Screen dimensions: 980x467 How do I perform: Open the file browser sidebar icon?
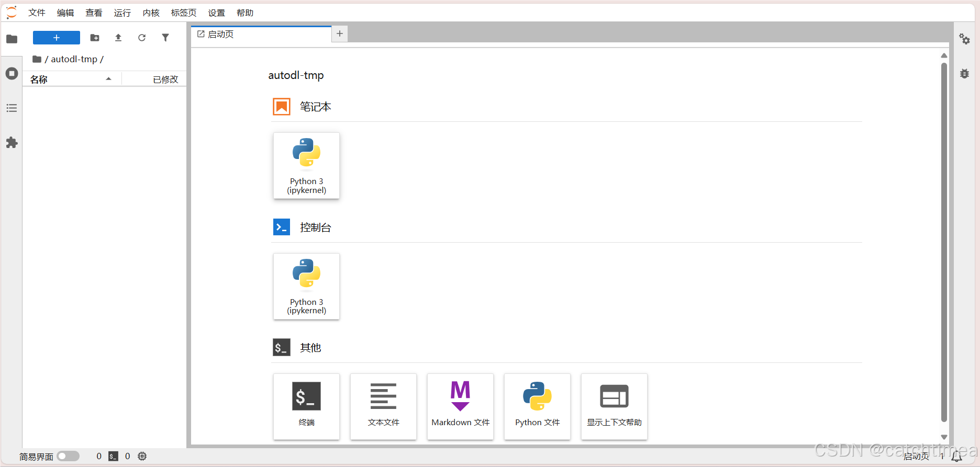tap(12, 39)
